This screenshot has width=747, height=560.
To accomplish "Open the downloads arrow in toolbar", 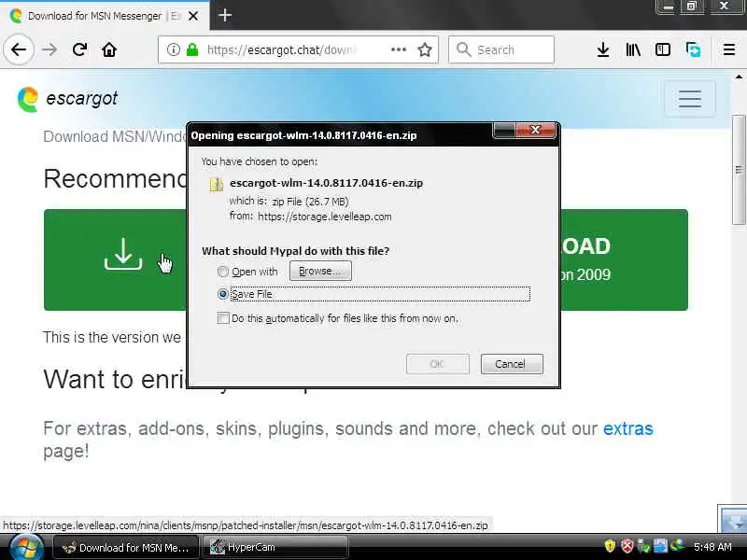I will (x=602, y=49).
